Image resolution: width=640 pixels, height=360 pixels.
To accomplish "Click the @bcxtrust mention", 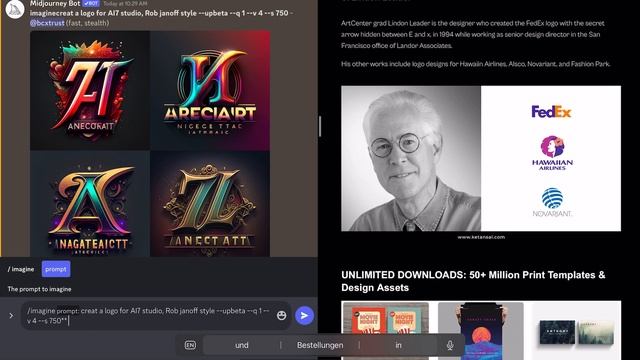I will click(47, 23).
